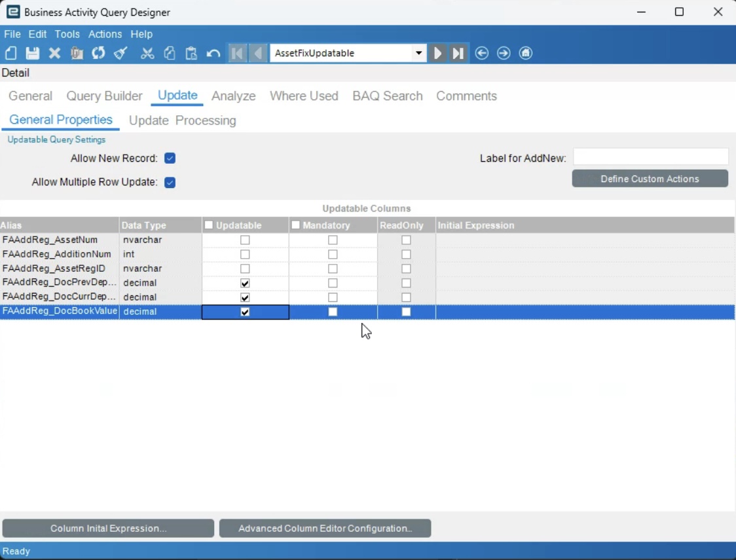Image resolution: width=736 pixels, height=560 pixels.
Task: Select the General Properties sub-tab
Action: pyautogui.click(x=61, y=120)
